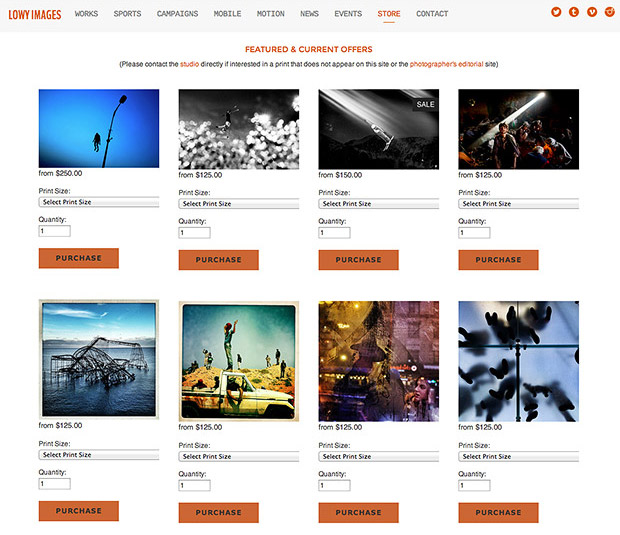Open Print Size dropdown for $150.00 sale print
The height and width of the screenshot is (535, 620).
[x=378, y=203]
